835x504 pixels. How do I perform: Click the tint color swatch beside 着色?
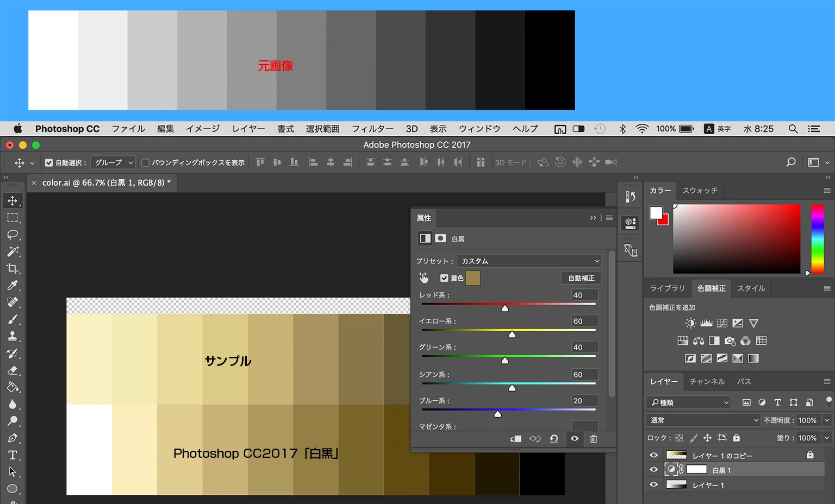tap(473, 278)
